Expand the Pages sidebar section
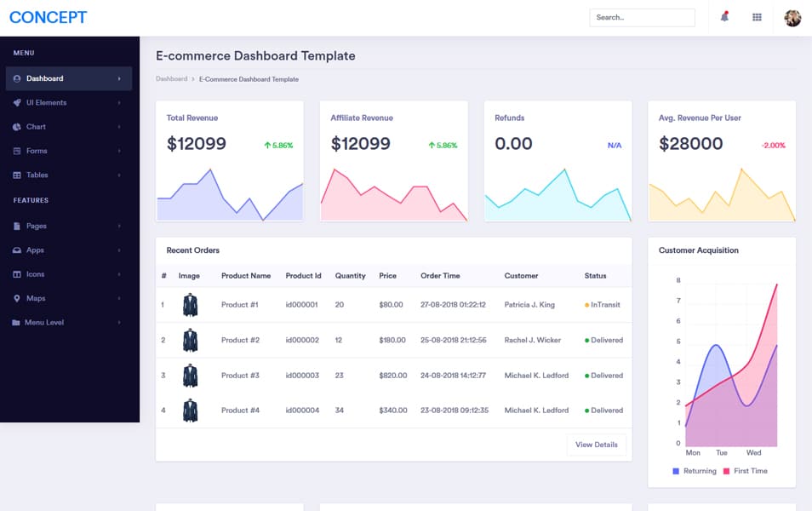The image size is (812, 511). pyautogui.click(x=117, y=225)
